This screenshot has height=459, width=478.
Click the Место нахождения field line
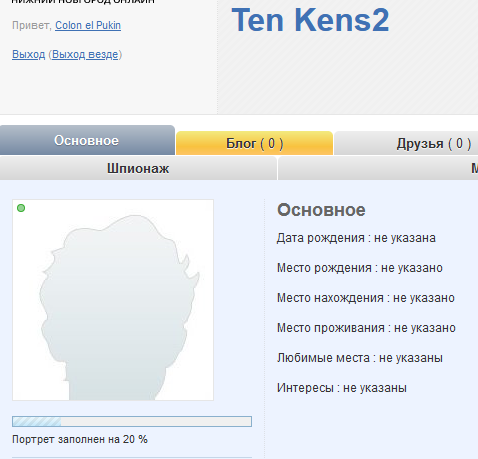pyautogui.click(x=366, y=298)
